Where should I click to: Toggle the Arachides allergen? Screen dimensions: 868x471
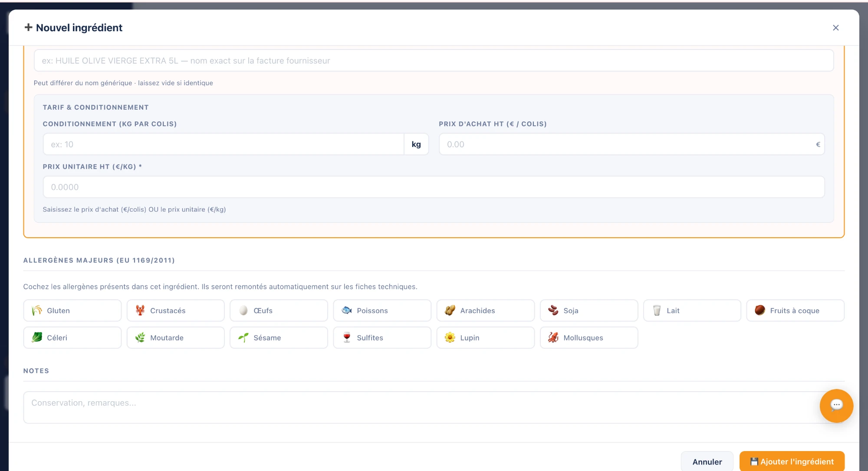[x=485, y=311]
